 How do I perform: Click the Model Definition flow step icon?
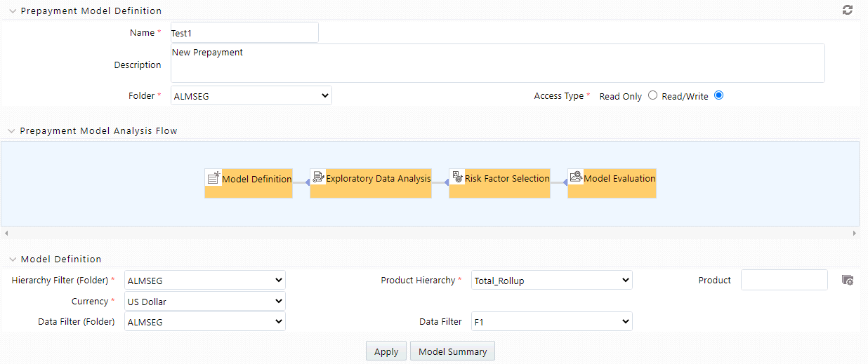[x=213, y=177]
